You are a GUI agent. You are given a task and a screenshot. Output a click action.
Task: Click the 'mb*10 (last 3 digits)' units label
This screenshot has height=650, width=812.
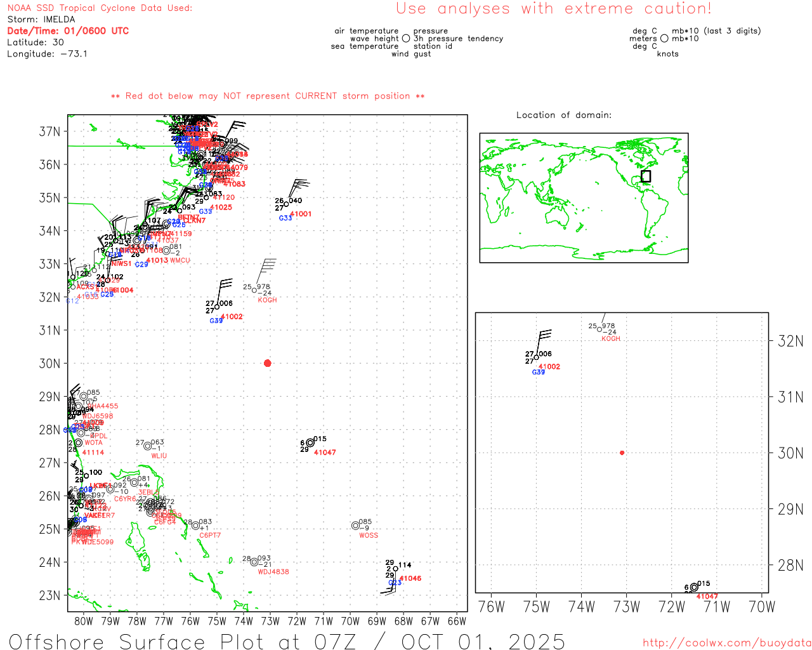pos(716,31)
